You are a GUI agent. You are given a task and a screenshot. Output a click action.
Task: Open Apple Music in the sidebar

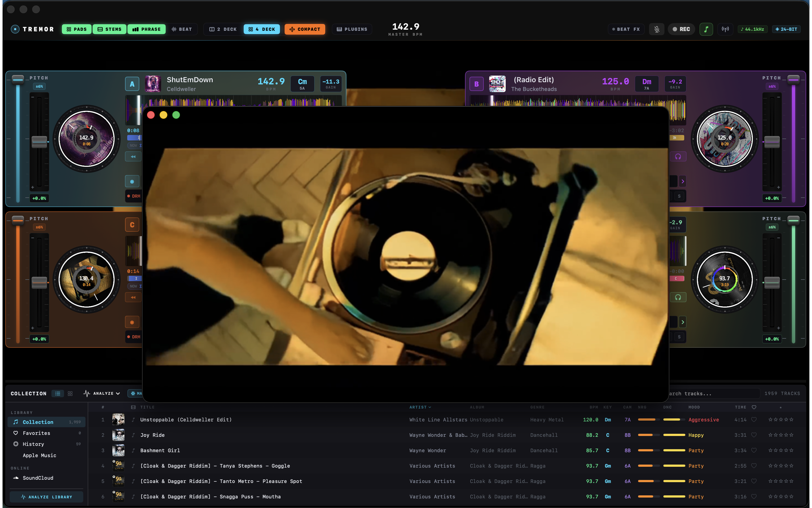click(46, 455)
